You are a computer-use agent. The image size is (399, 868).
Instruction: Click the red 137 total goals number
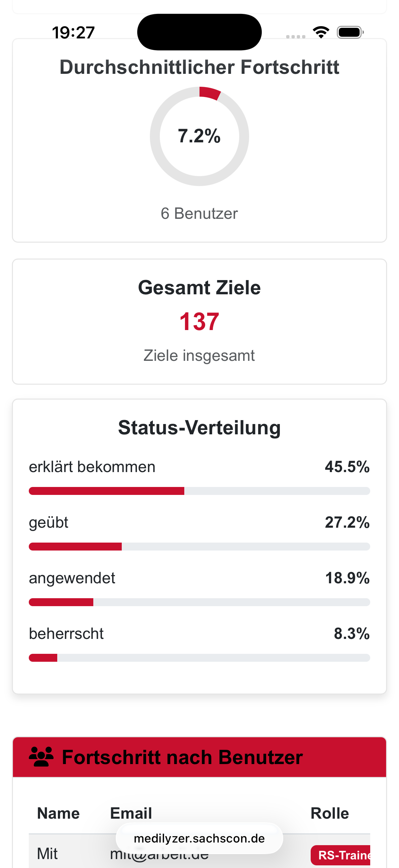point(199,321)
